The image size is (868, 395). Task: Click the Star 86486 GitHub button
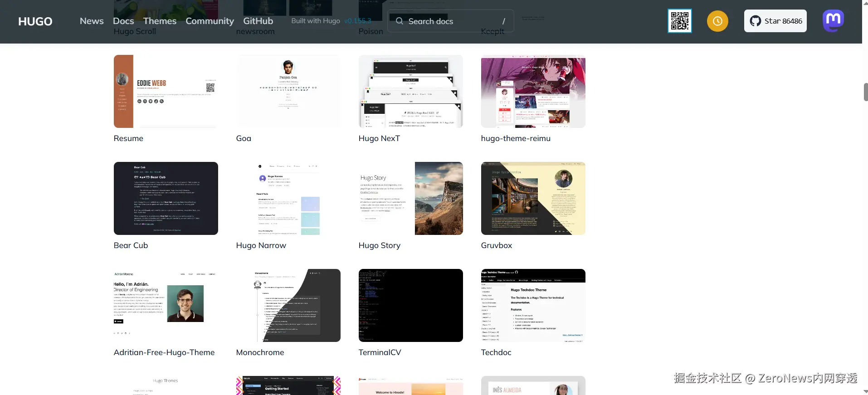(x=775, y=21)
